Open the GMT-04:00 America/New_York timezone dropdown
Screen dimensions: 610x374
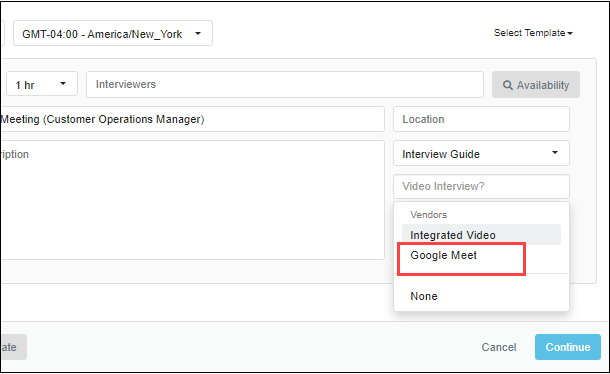113,33
